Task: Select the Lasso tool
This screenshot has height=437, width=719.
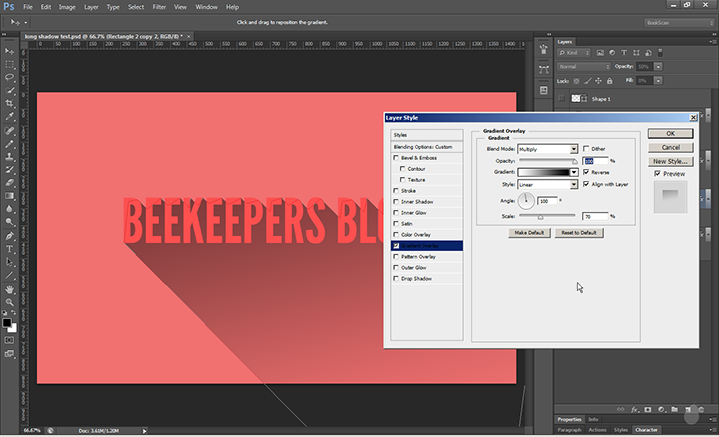Action: pyautogui.click(x=10, y=77)
